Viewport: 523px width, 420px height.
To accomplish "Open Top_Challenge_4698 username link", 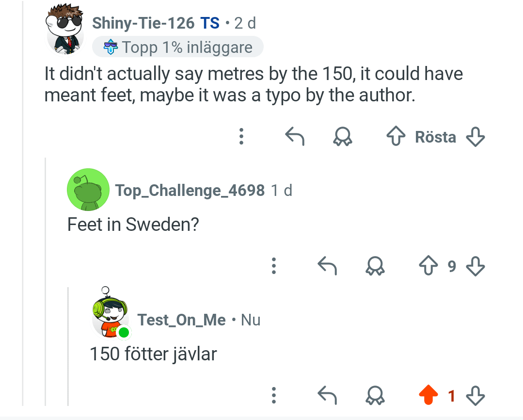I will click(x=190, y=191).
